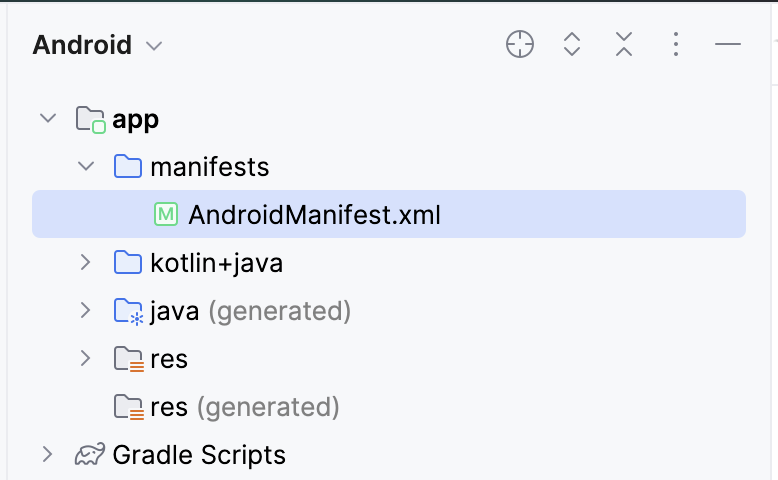Image resolution: width=778 pixels, height=480 pixels.
Task: Click the Expand All icon
Action: (572, 45)
